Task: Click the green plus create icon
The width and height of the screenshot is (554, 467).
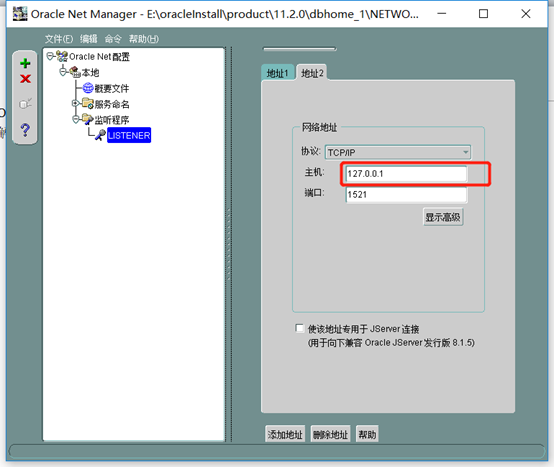Action: pyautogui.click(x=25, y=63)
